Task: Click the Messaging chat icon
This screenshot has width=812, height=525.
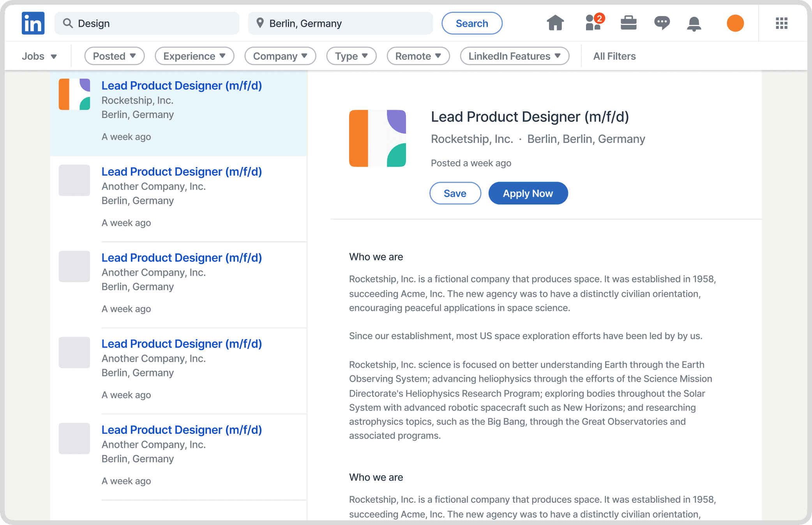Action: 661,24
